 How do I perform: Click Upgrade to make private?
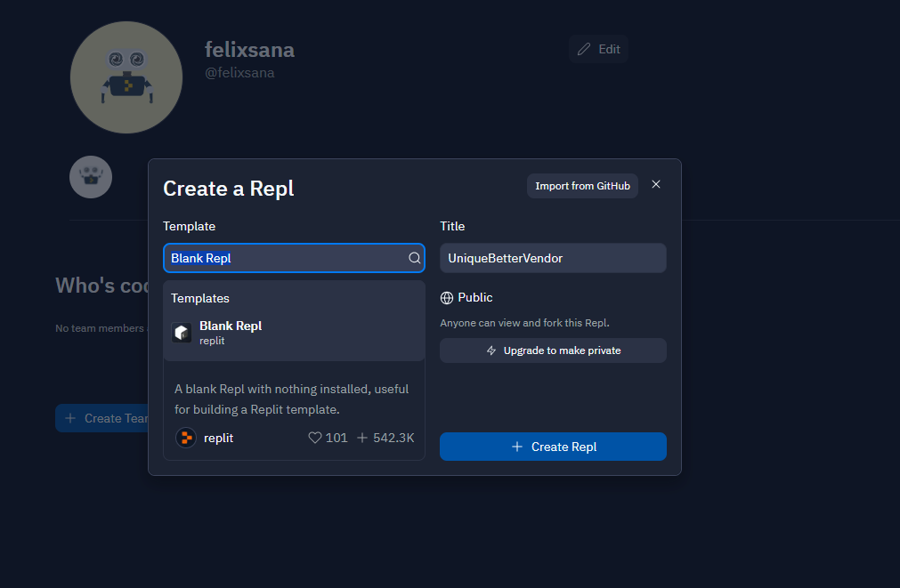[553, 350]
